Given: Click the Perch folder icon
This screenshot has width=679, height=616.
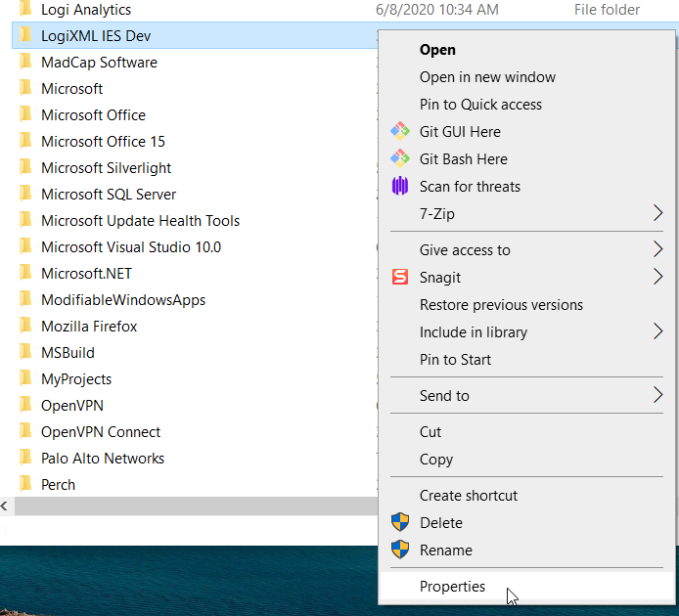Looking at the screenshot, I should (x=26, y=484).
